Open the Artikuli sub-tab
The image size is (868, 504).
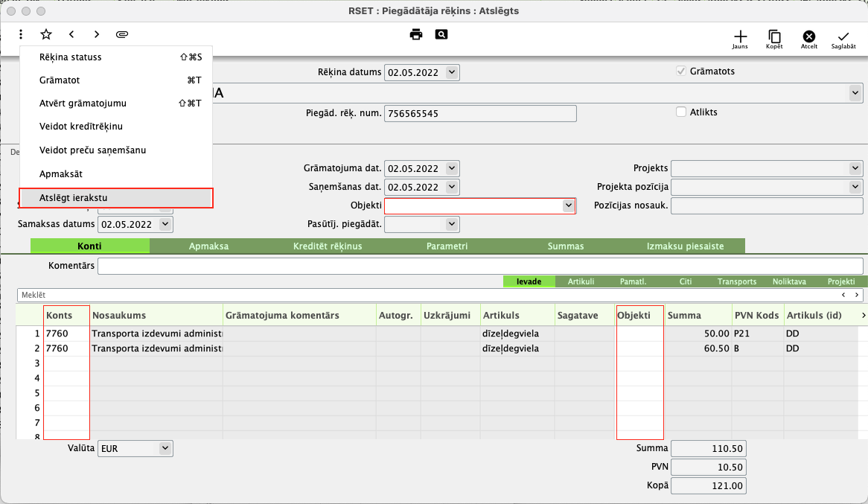(581, 281)
